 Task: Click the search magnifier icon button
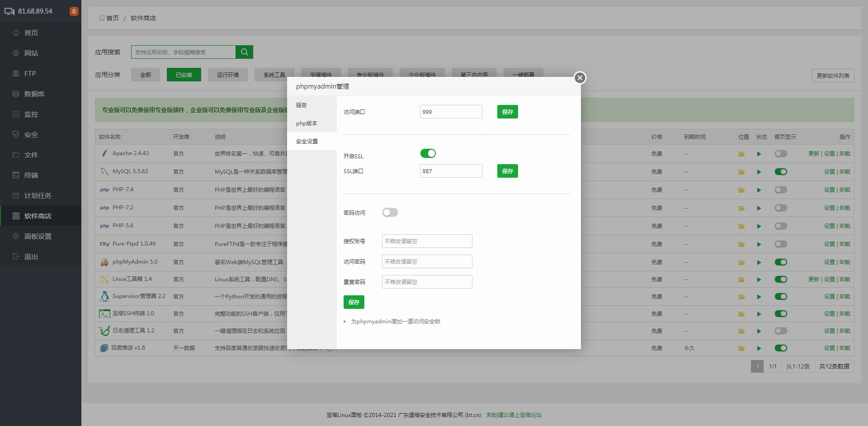point(244,52)
